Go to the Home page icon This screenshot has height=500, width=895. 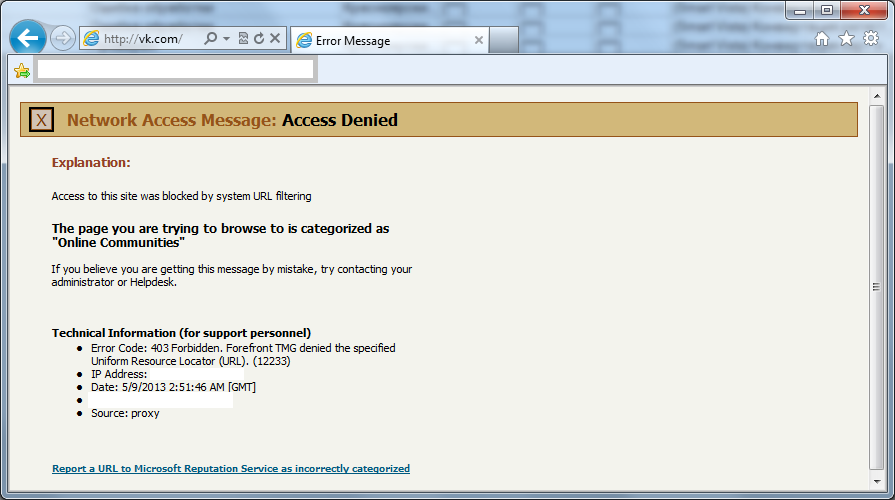point(822,39)
